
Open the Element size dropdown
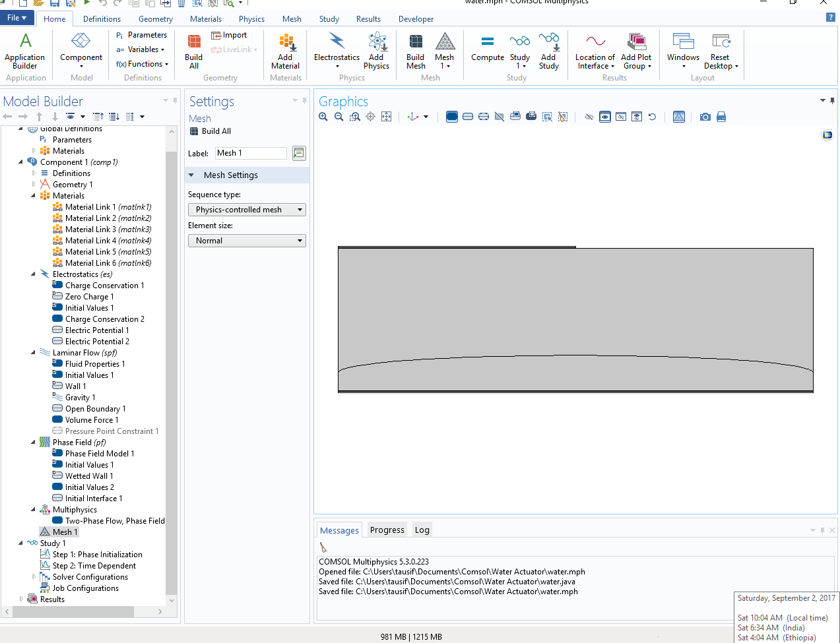pyautogui.click(x=247, y=241)
